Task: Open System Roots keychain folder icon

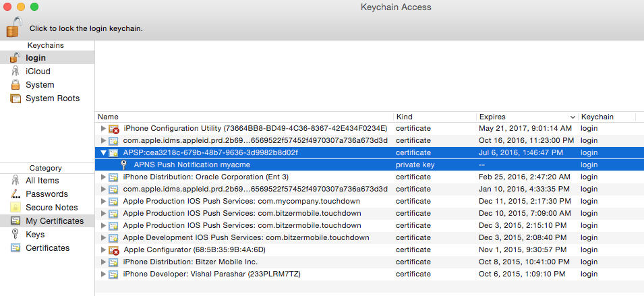Action: 16,98
